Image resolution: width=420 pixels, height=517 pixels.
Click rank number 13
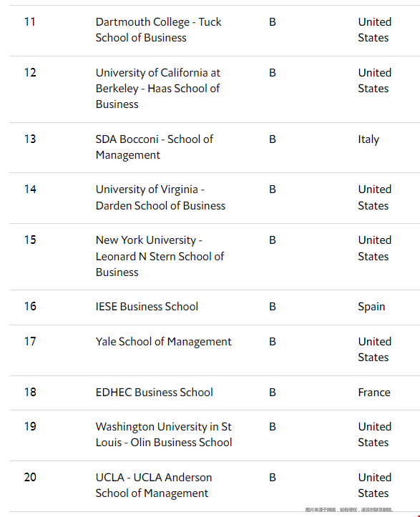(30, 139)
